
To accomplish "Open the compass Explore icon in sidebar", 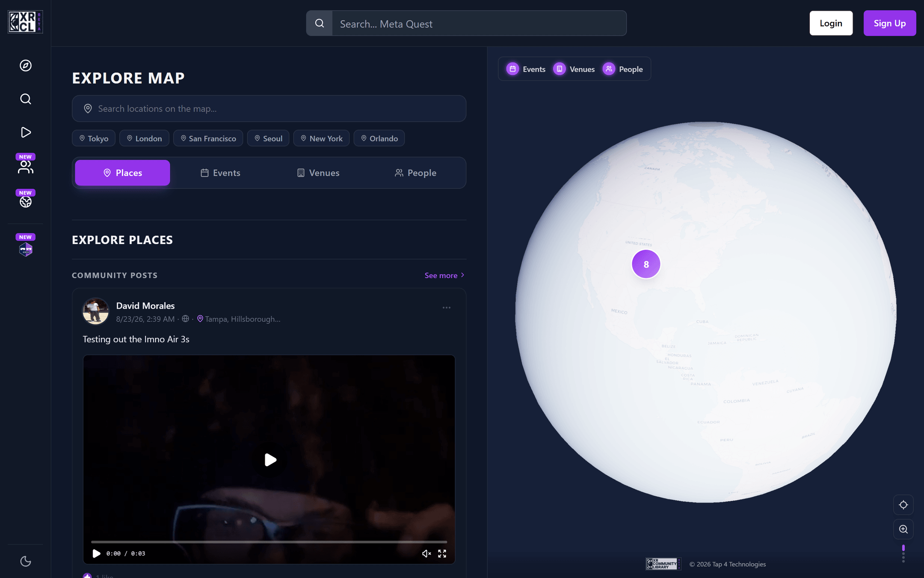I will coord(26,66).
